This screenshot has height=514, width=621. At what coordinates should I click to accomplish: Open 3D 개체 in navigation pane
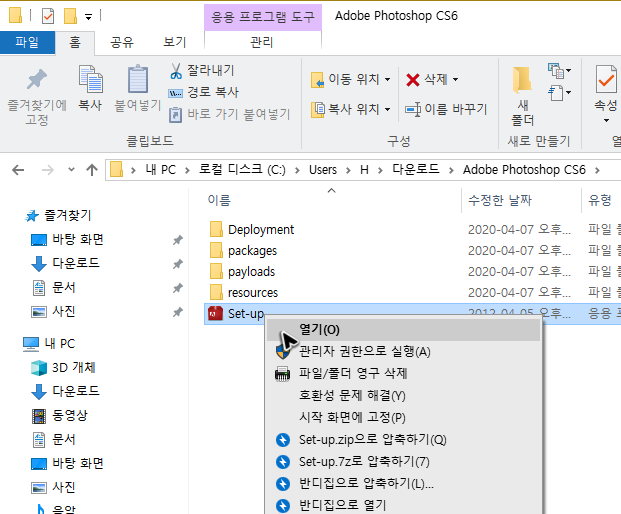[73, 367]
